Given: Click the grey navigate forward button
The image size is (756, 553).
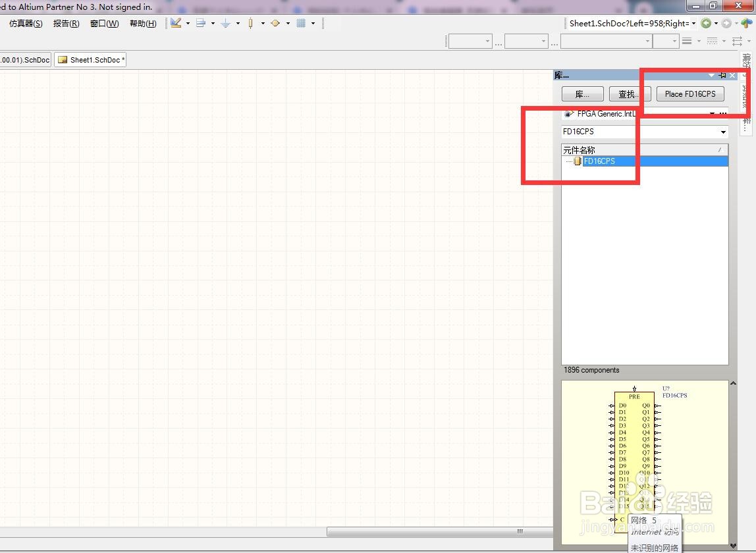Looking at the screenshot, I should 726,23.
